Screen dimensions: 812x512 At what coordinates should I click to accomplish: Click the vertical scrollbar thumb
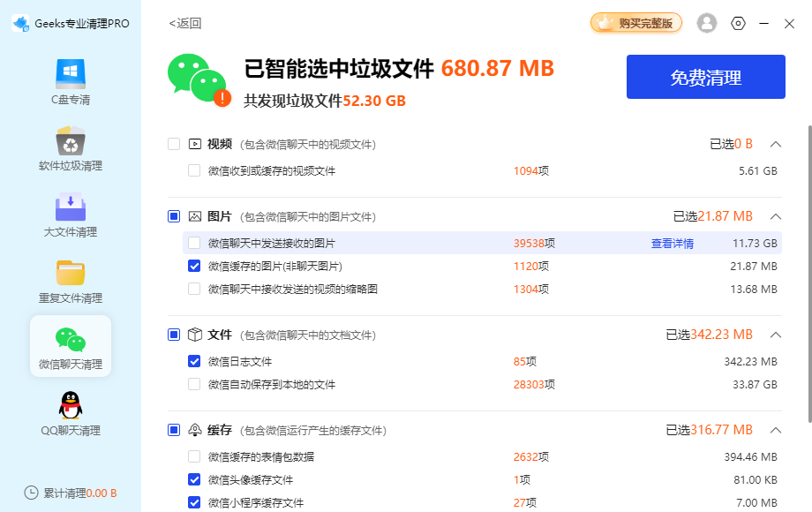click(x=809, y=274)
